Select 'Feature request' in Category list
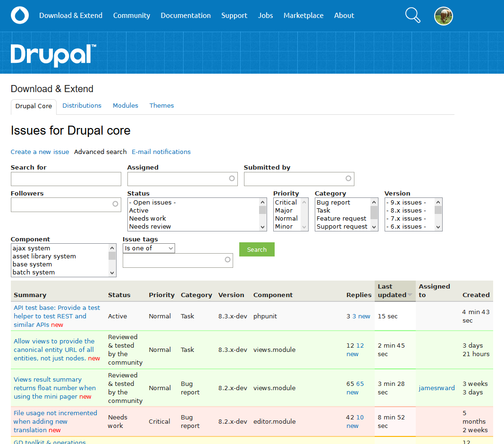 [x=343, y=219]
